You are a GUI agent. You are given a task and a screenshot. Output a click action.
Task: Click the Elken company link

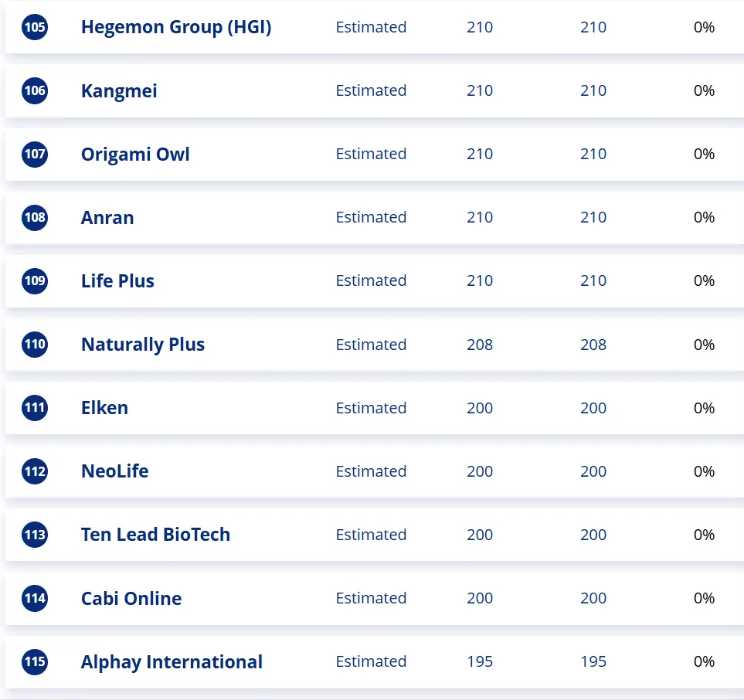click(104, 408)
